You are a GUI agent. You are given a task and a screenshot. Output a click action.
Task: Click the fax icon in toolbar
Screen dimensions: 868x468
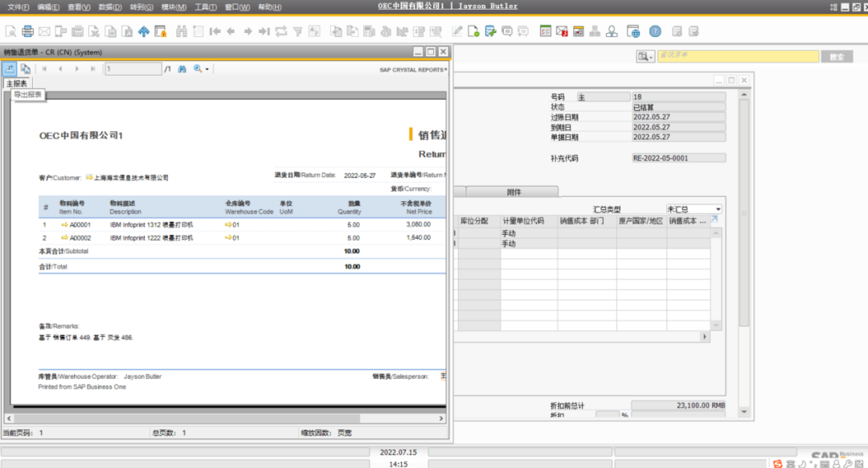[x=77, y=31]
